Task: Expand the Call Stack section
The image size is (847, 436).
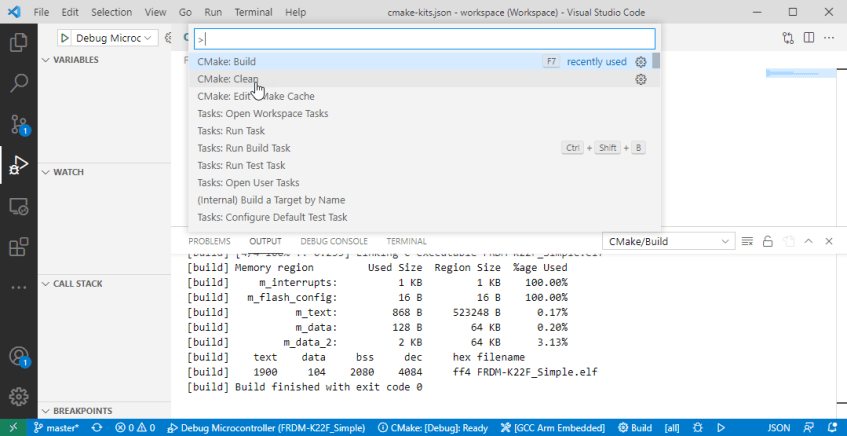Action: [x=77, y=284]
